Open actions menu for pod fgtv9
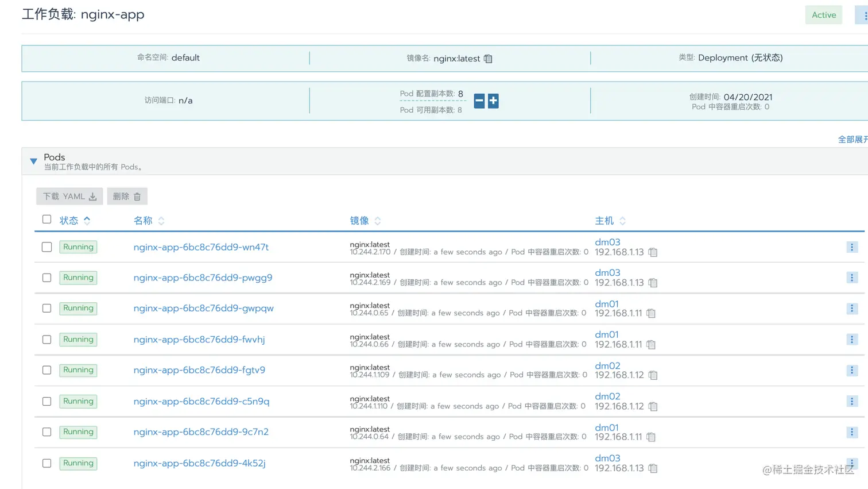The image size is (868, 489). [x=852, y=370]
